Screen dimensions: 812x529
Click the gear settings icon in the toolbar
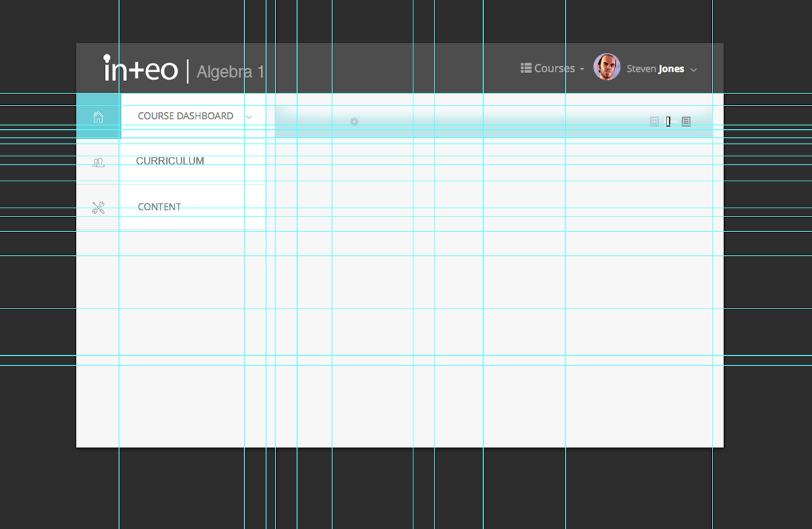tap(354, 122)
